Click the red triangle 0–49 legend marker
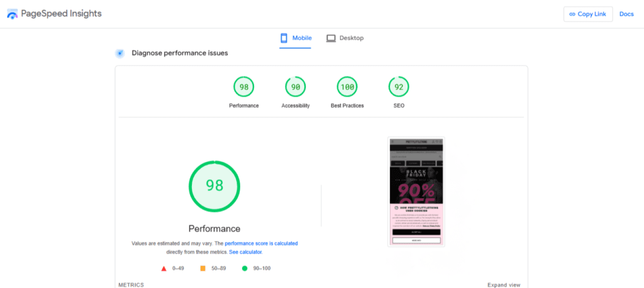644x288 pixels. 164,269
